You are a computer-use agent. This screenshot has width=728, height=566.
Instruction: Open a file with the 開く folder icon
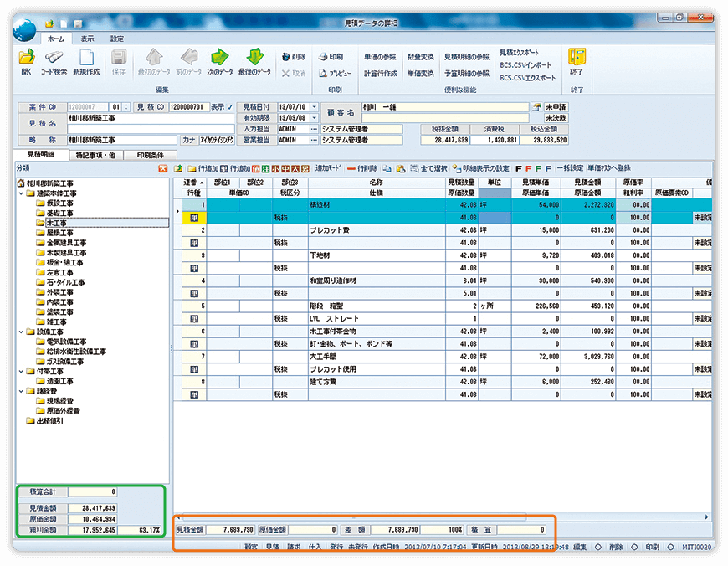[x=27, y=62]
